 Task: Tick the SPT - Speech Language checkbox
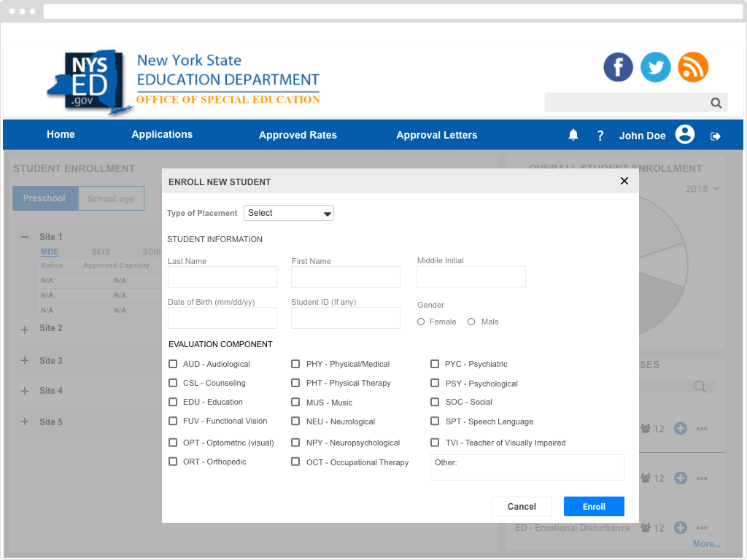435,421
